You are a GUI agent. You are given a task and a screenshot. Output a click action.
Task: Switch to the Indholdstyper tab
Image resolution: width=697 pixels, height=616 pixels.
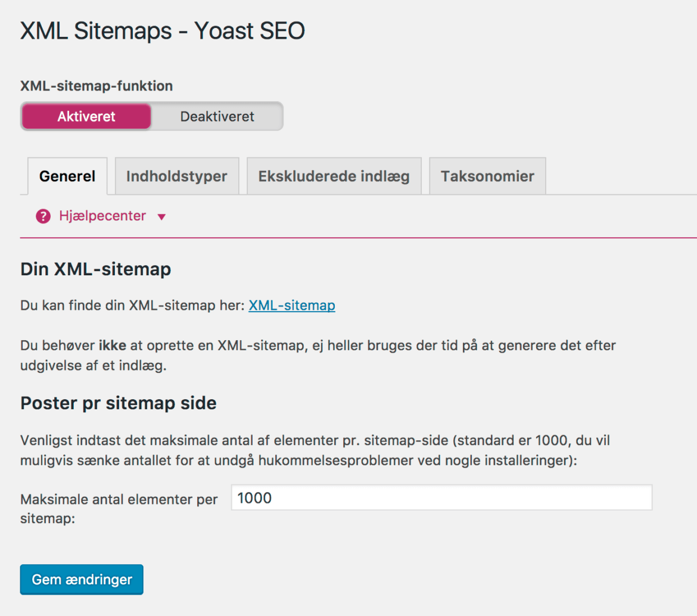click(176, 176)
